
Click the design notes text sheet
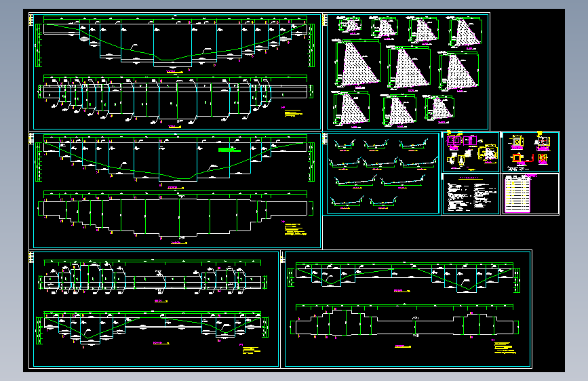[471, 194]
